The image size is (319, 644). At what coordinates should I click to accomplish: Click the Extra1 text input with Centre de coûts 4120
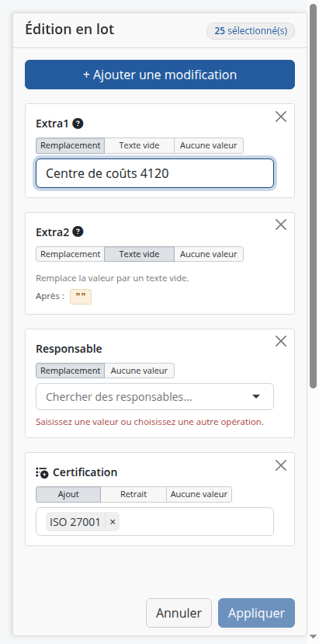(x=154, y=173)
